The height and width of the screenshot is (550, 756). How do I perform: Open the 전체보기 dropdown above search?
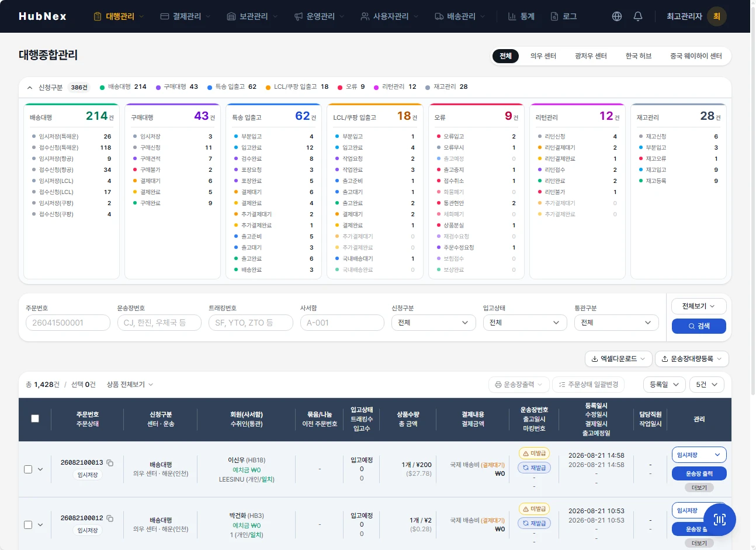point(699,306)
